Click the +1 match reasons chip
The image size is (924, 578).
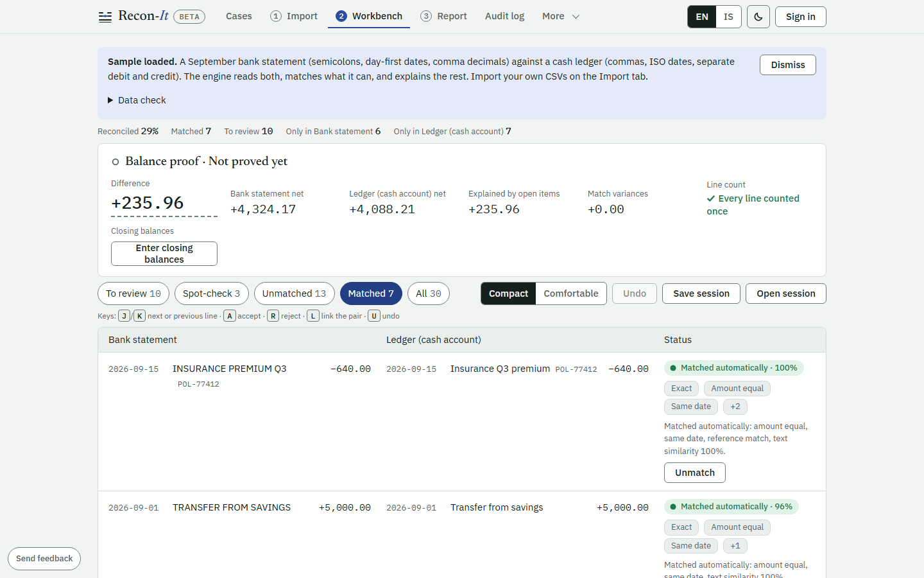coord(735,546)
